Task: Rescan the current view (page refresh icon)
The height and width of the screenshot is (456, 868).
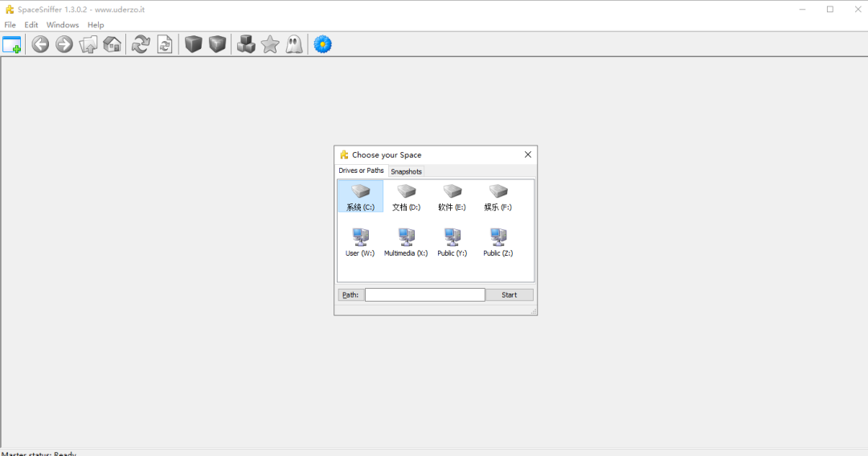Action: pyautogui.click(x=165, y=44)
